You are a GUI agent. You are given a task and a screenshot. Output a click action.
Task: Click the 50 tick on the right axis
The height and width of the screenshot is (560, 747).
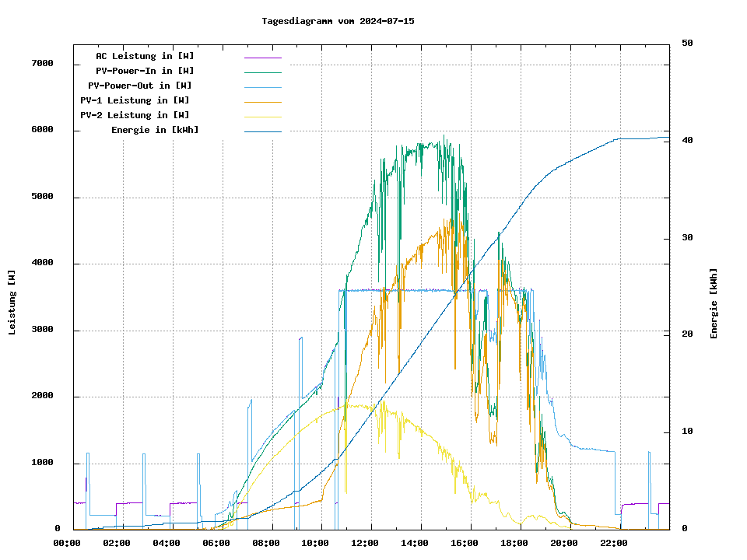pos(687,44)
